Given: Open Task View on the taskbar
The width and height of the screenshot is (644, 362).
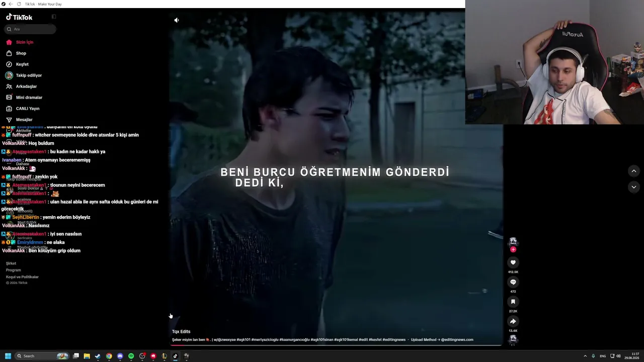Looking at the screenshot, I should pos(76,356).
